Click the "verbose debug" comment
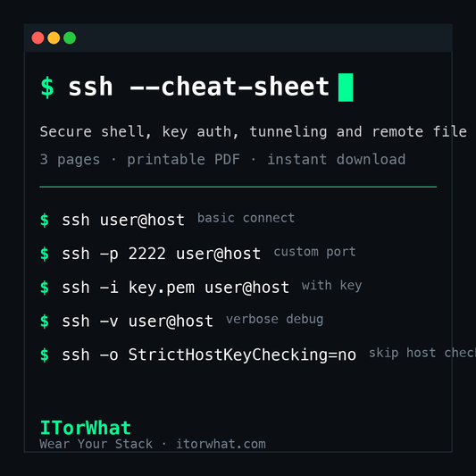This screenshot has height=476, width=476. tap(274, 320)
